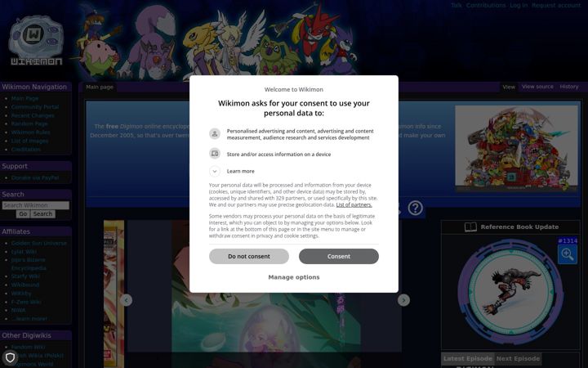Click Donate via PayPal link

click(x=35, y=178)
